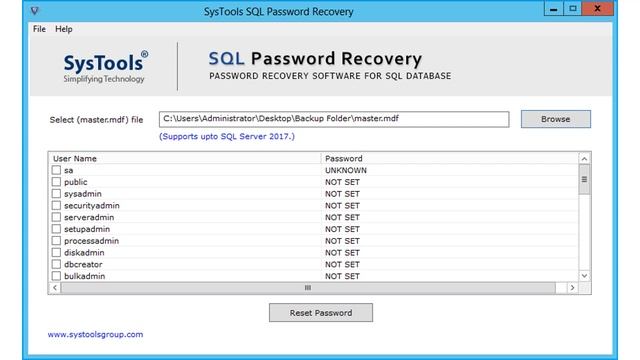The height and width of the screenshot is (360, 640).
Task: Click the vertical scrollbar down arrow
Action: (x=584, y=276)
